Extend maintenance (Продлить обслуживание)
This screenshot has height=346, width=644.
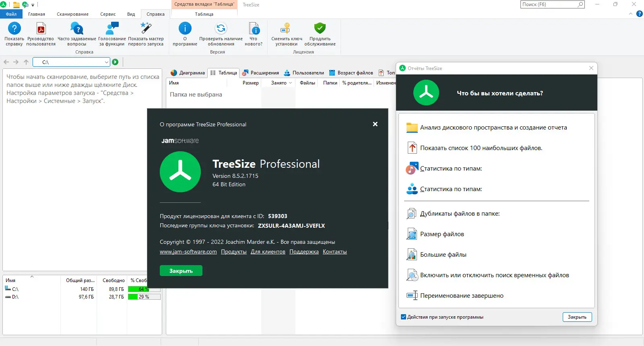click(x=320, y=34)
